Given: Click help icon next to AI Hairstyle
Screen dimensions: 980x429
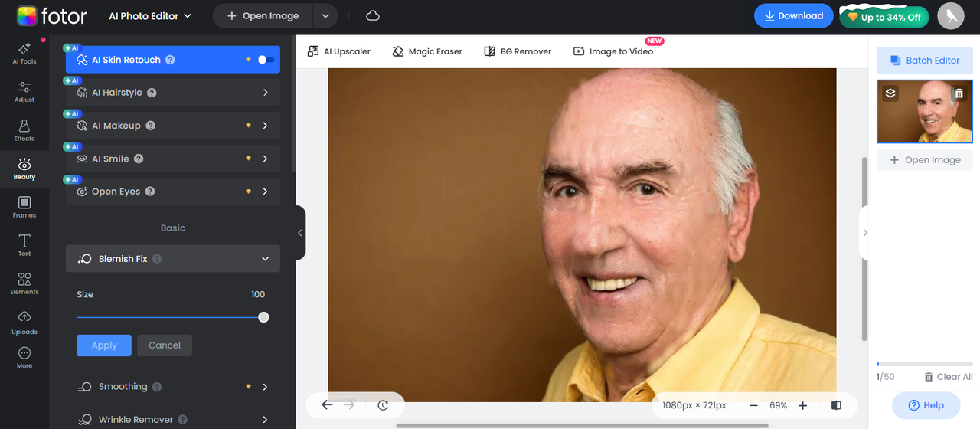Looking at the screenshot, I should tap(152, 93).
